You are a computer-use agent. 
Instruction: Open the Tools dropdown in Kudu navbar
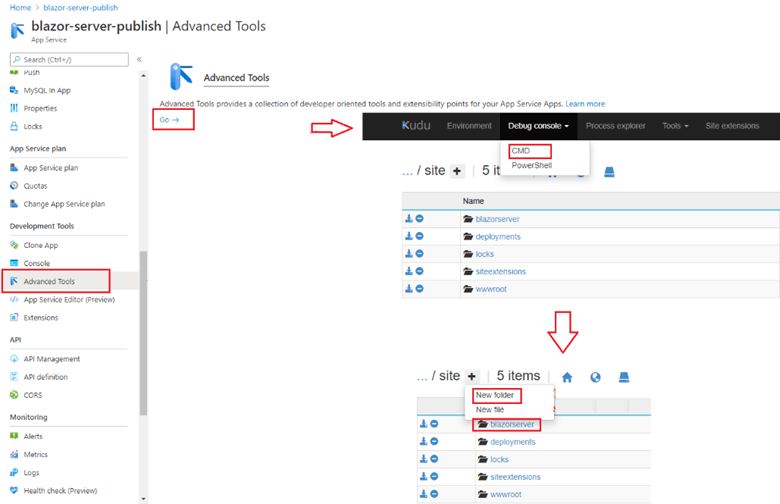[x=674, y=126]
